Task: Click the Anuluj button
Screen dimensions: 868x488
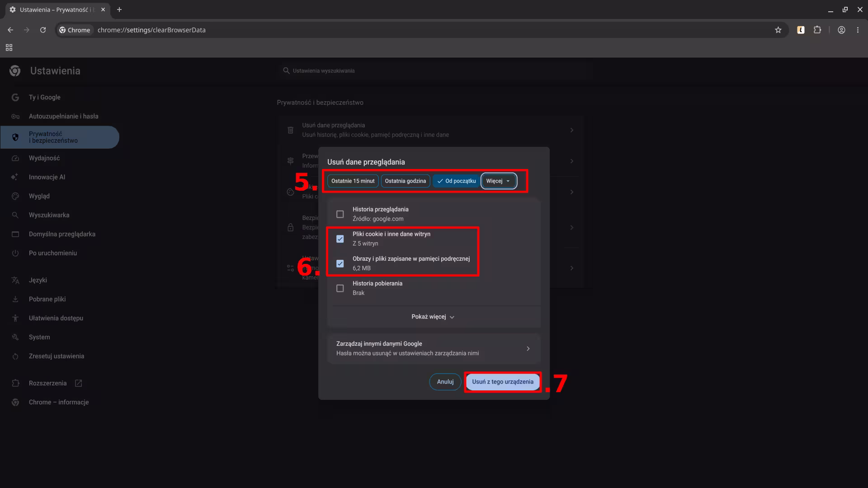Action: point(445,382)
